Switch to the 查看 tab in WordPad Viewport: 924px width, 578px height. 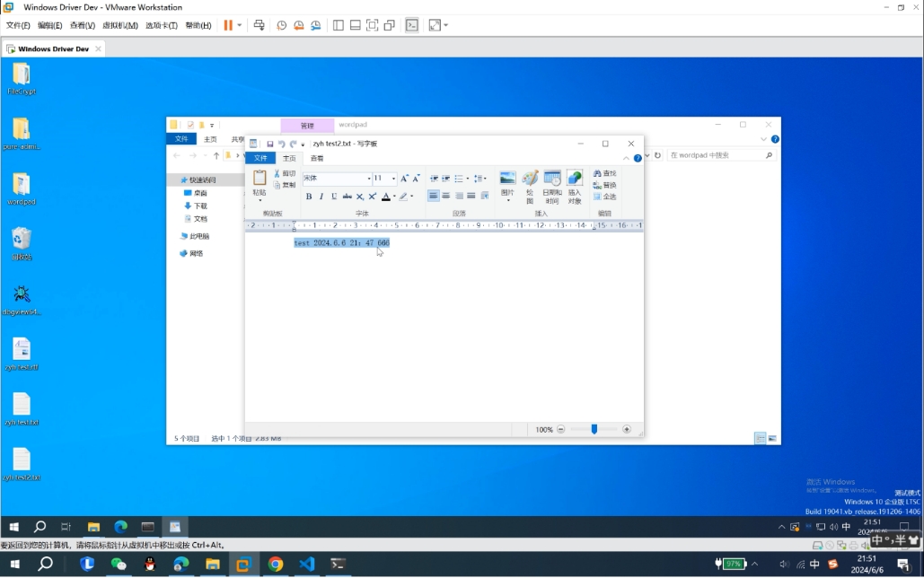316,158
